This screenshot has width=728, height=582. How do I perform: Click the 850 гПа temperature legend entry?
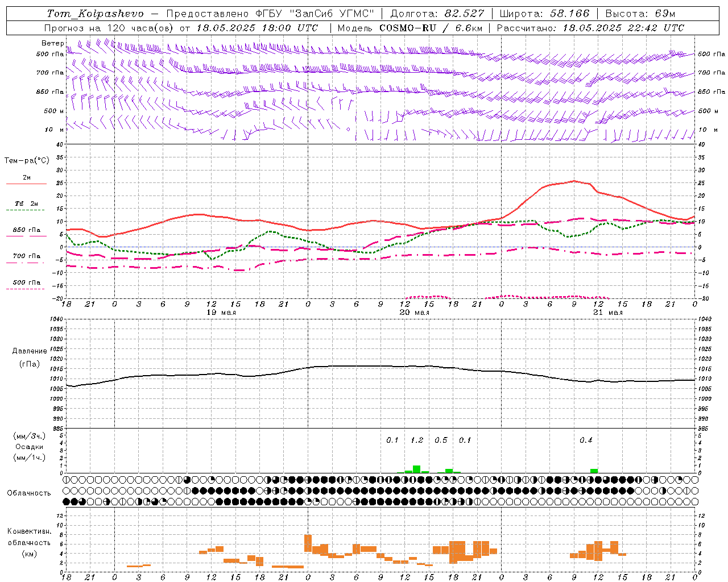pos(27,230)
